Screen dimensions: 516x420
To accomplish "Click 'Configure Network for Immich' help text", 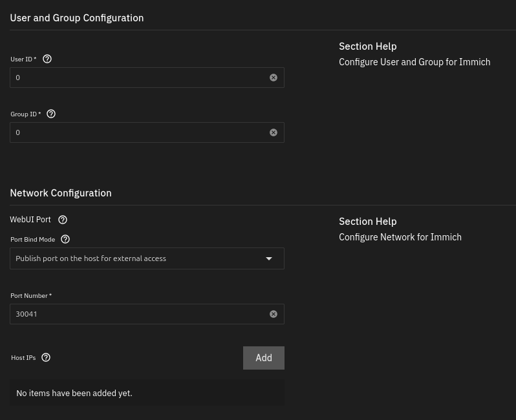I will (x=400, y=237).
